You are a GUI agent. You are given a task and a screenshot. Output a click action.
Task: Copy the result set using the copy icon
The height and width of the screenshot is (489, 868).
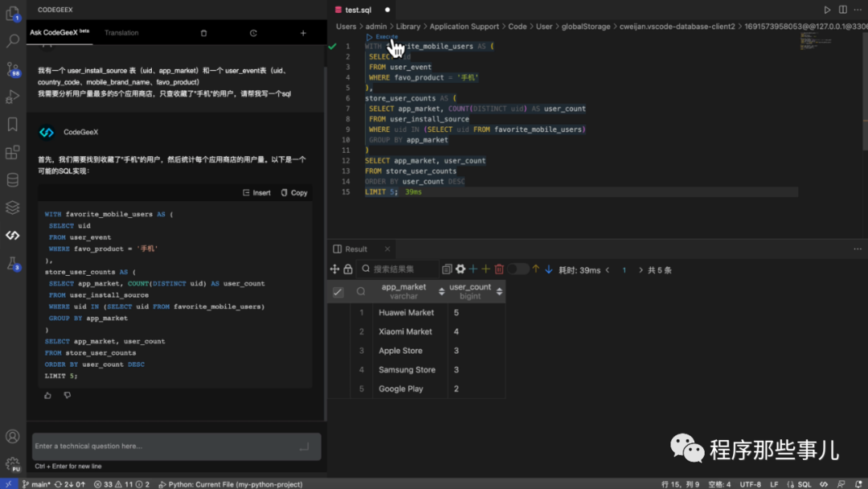(x=448, y=268)
